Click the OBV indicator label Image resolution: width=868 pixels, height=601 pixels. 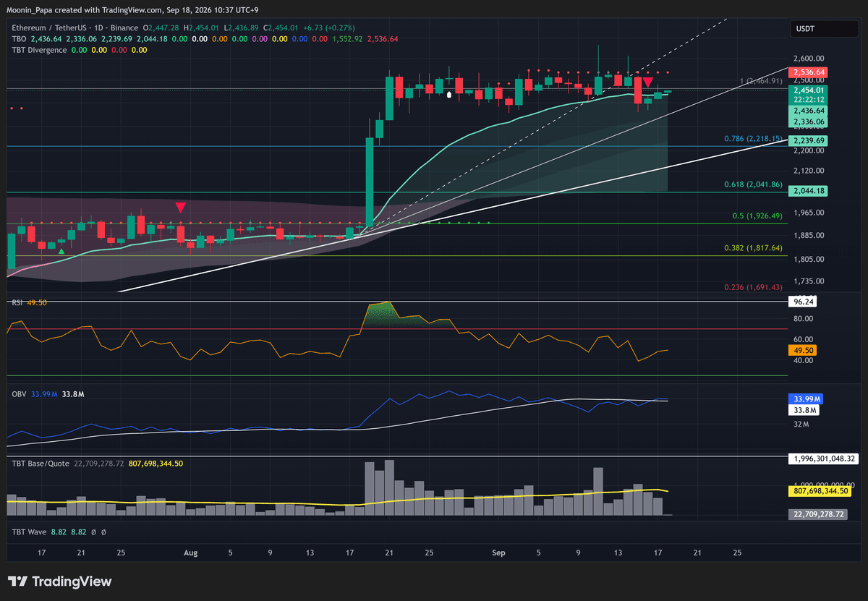click(x=19, y=394)
